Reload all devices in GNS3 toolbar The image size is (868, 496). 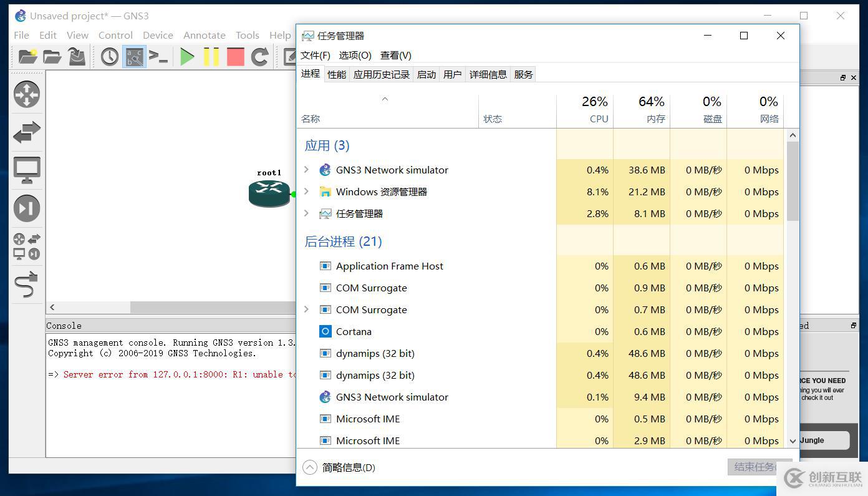tap(260, 57)
